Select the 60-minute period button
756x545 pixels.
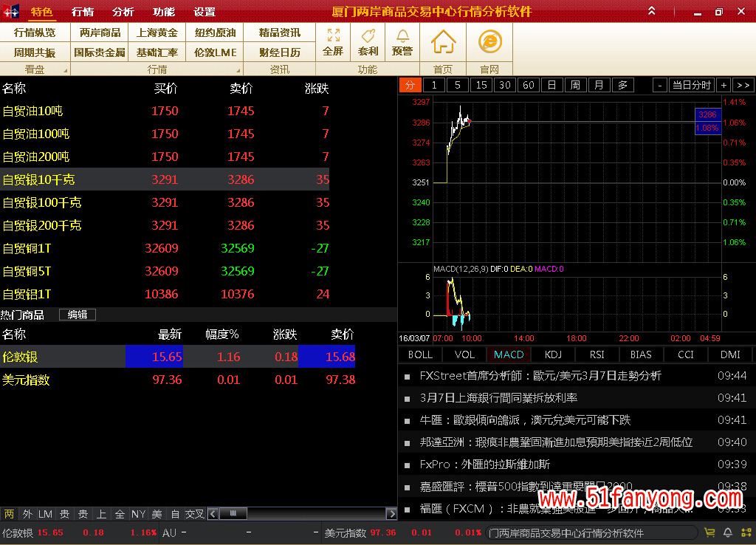529,86
